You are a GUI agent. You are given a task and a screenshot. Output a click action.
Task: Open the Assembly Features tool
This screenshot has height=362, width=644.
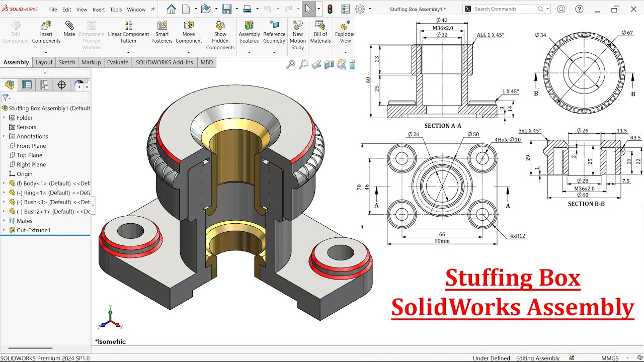(249, 32)
